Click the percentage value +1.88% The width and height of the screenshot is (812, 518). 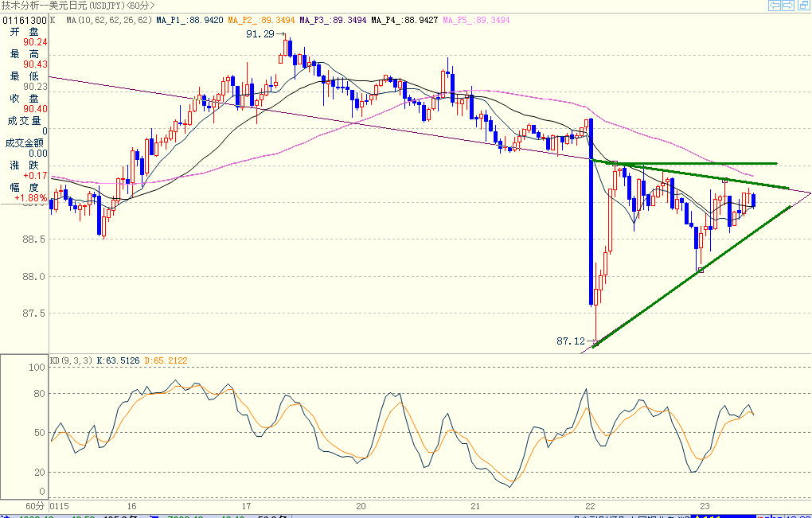(x=30, y=198)
